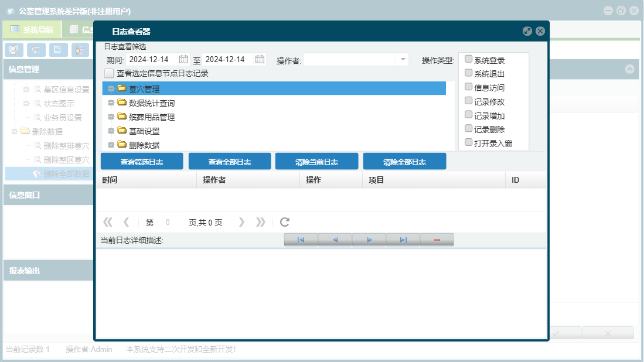Click the 查看全部日志 button
The width and height of the screenshot is (644, 362).
coord(230,161)
